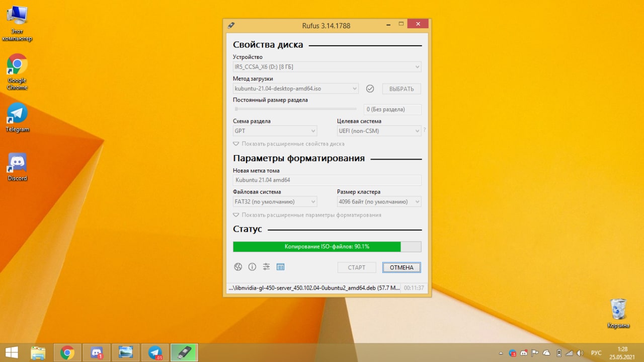The height and width of the screenshot is (362, 644).
Task: Open Метод загрузки ISO dropdown
Action: [x=296, y=89]
